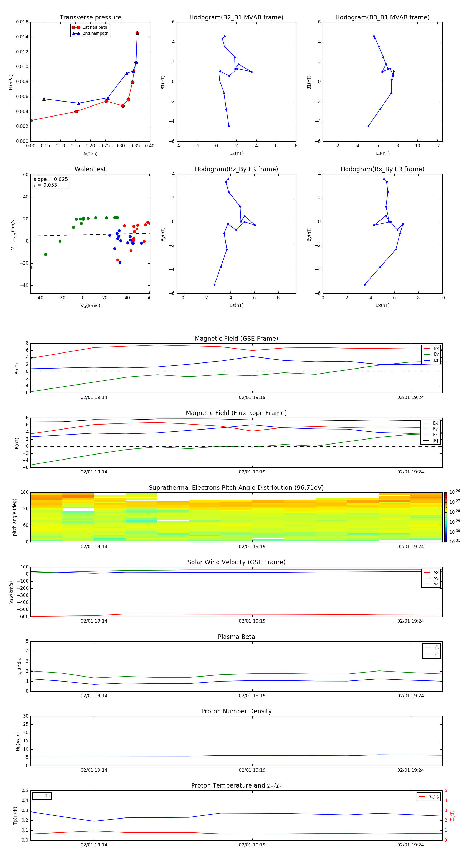Click the 'V_remaining(km/s)' y-axis label
This screenshot has height=868, width=473.
[13, 234]
